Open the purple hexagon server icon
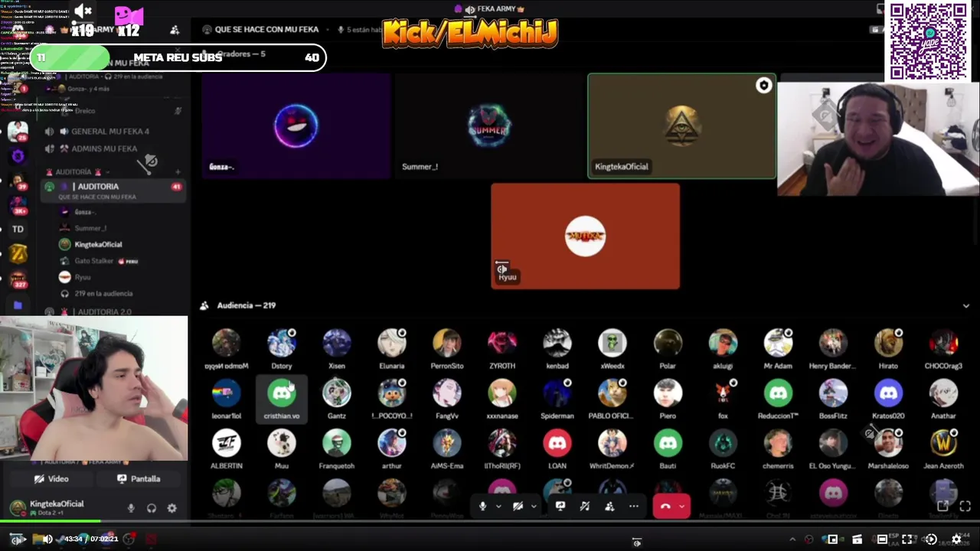The width and height of the screenshot is (980, 551). 18,156
